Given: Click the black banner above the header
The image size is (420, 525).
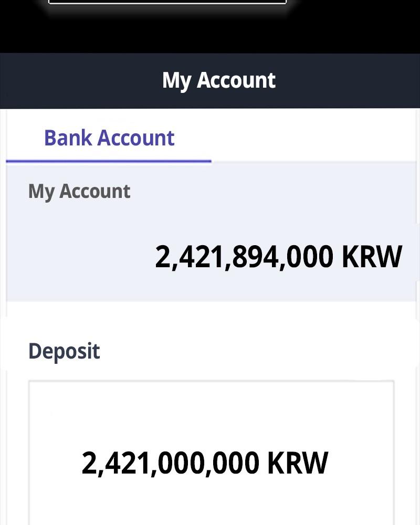Looking at the screenshot, I should (x=210, y=31).
